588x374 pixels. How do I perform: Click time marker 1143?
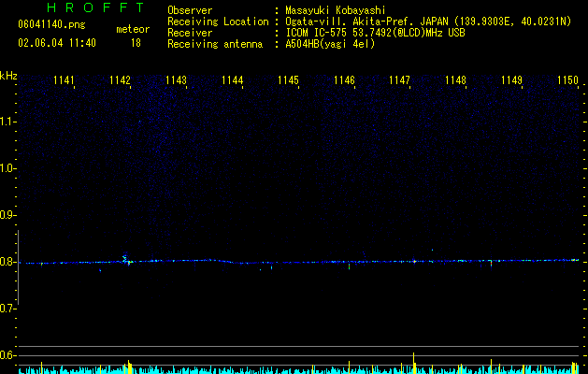176,80
